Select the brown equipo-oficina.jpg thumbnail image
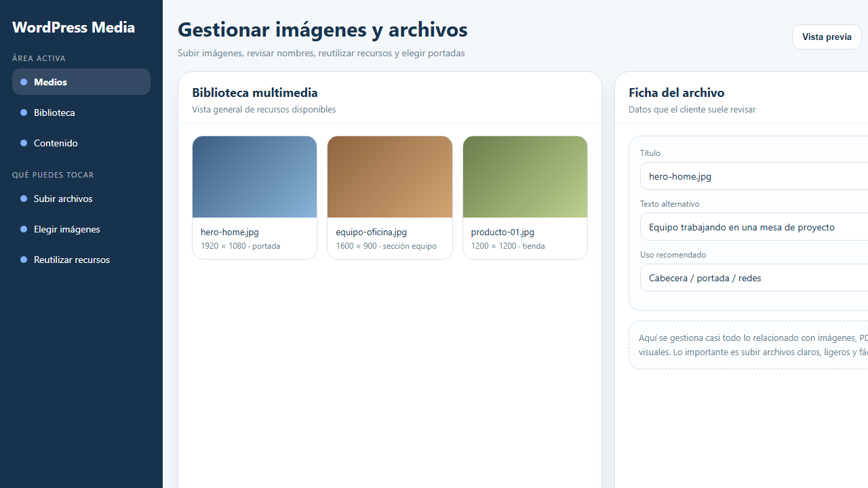 [389, 177]
